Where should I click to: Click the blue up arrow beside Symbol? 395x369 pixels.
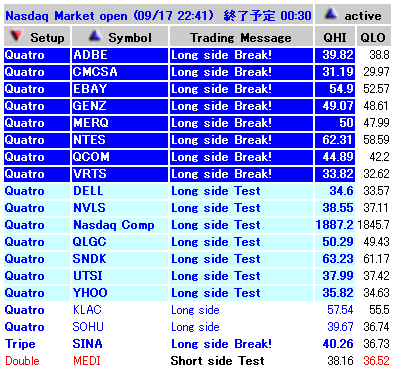[x=95, y=36]
